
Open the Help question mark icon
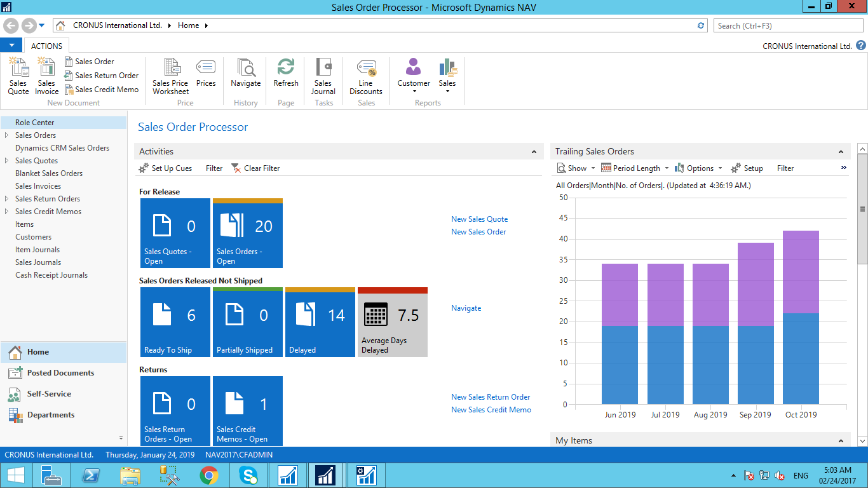coord(861,46)
